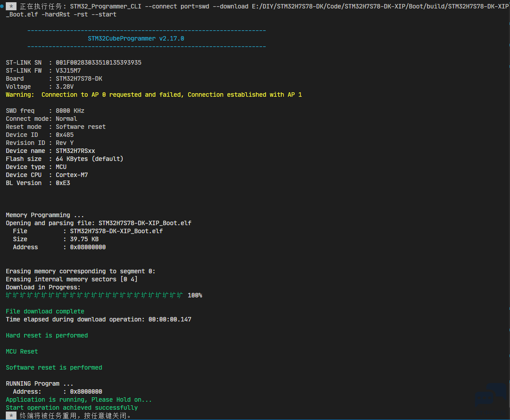Click the MCU Reset message
The height and width of the screenshot is (420, 510).
click(x=22, y=351)
